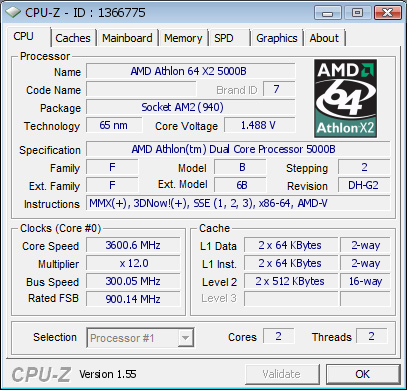Click the Level 2 cache size field
Image resolution: width=407 pixels, height=390 pixels.
coord(291,281)
